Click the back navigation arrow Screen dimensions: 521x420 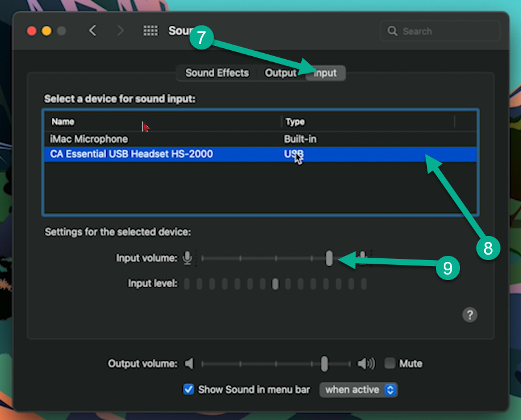coord(91,30)
